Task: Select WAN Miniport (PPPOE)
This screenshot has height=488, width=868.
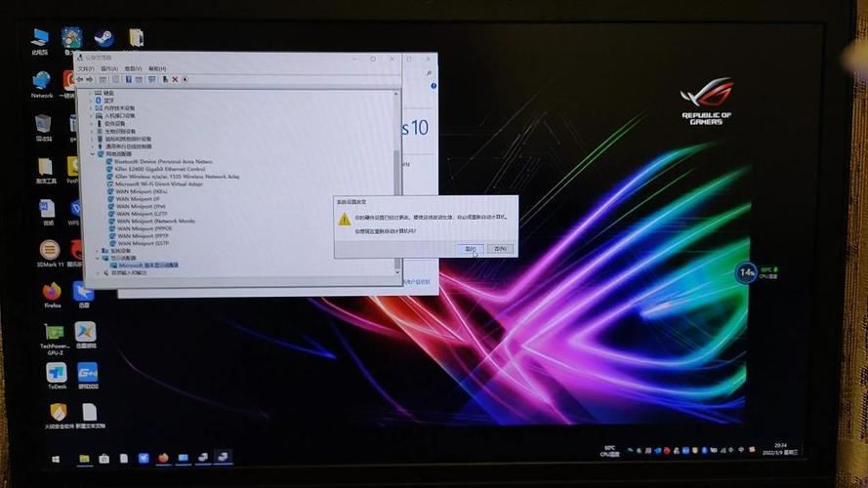Action: [140, 228]
